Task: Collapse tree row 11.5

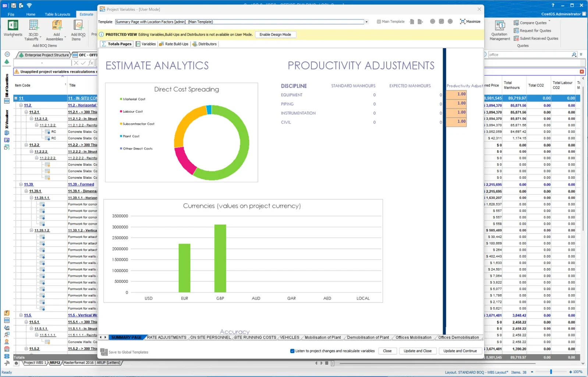Action: 21,316
